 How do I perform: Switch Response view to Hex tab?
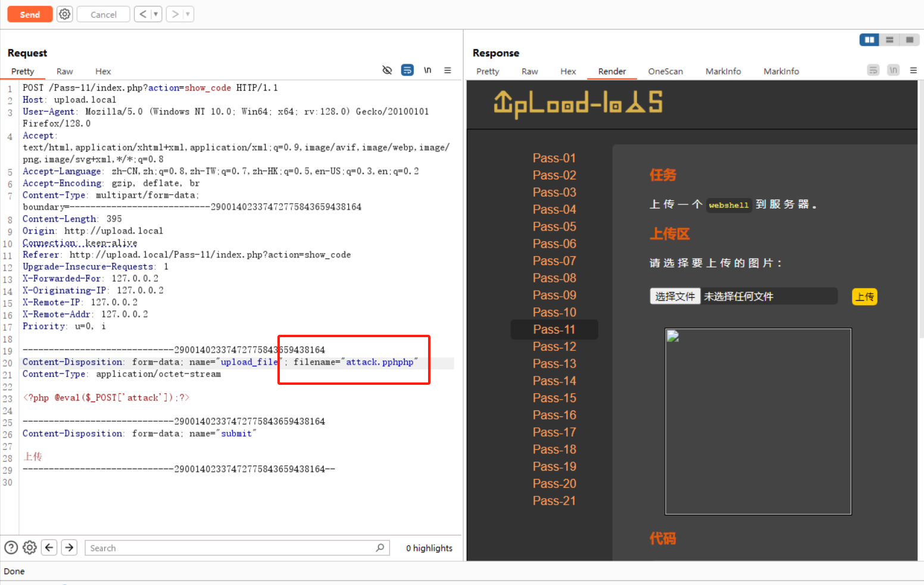[x=568, y=71]
